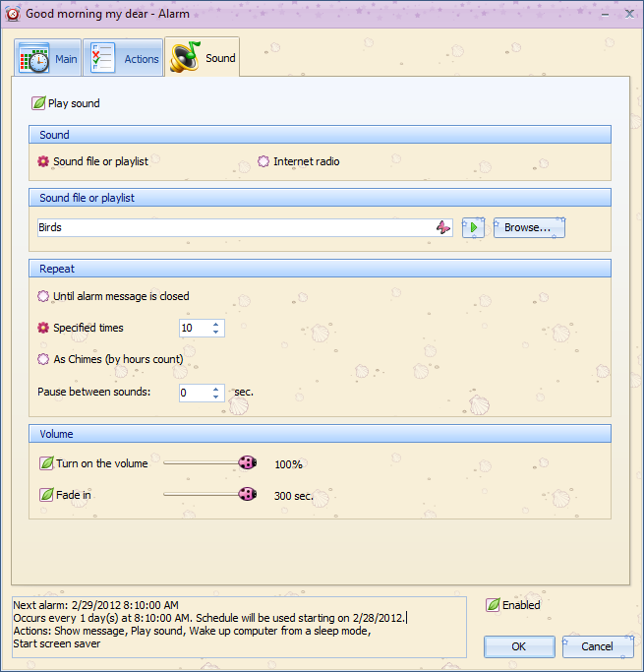Minimize the Alarm window
Screen dimensions: 644x672
pos(605,14)
